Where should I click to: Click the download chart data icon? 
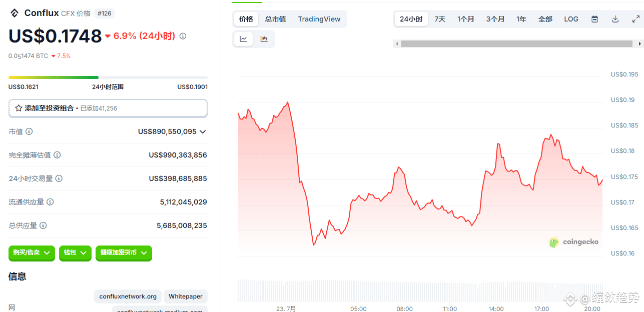[615, 19]
